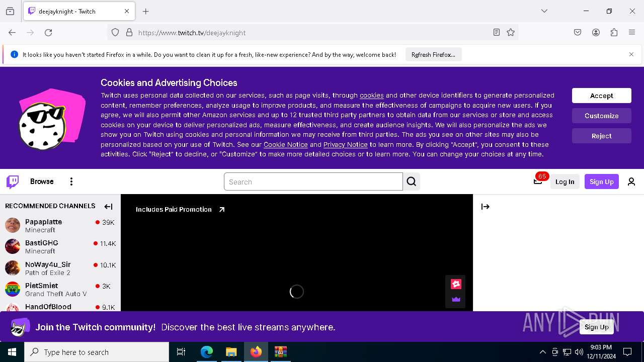The width and height of the screenshot is (644, 362).
Task: Click Sign Up in the top navbar
Action: pyautogui.click(x=601, y=182)
